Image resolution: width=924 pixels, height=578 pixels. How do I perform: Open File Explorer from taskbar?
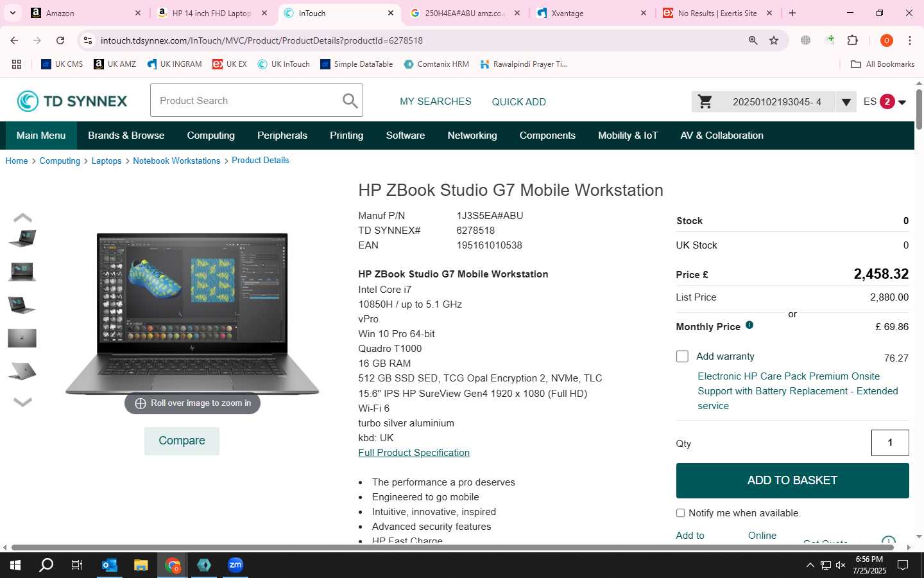pyautogui.click(x=141, y=565)
